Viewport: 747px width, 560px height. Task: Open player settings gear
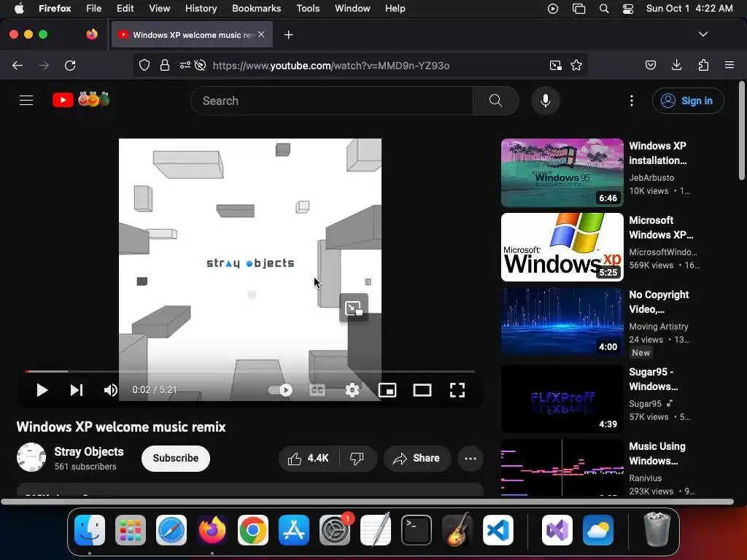352,391
